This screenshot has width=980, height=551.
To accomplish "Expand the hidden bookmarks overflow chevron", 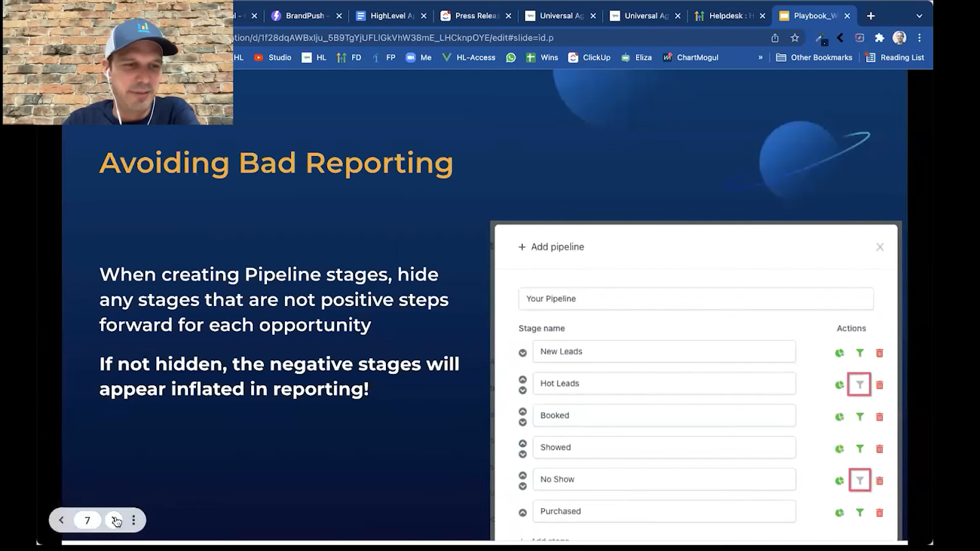I will [760, 58].
